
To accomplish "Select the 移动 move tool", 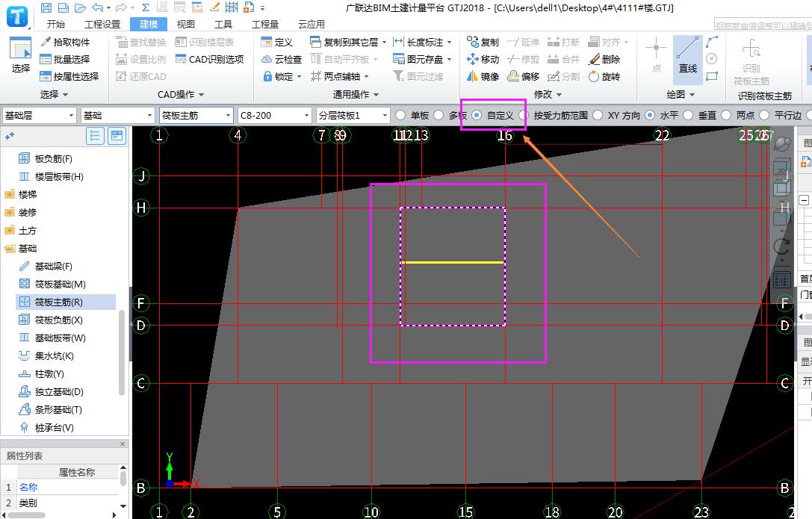I will coord(483,59).
